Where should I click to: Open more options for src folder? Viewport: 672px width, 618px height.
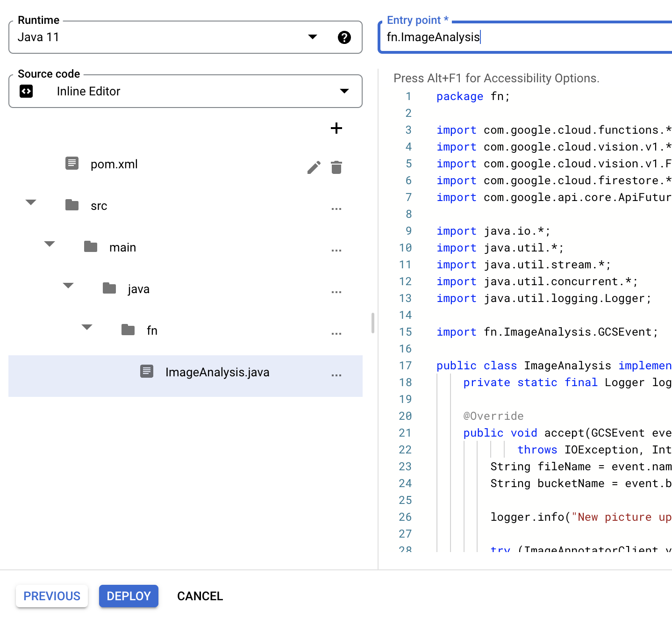point(336,209)
